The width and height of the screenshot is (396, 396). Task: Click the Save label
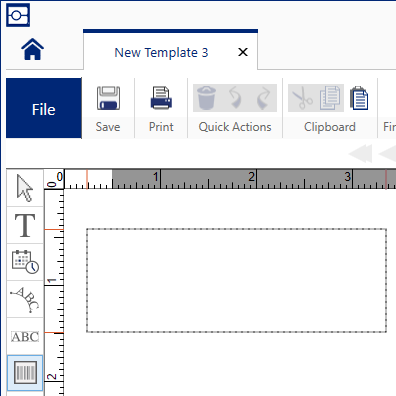click(x=108, y=127)
